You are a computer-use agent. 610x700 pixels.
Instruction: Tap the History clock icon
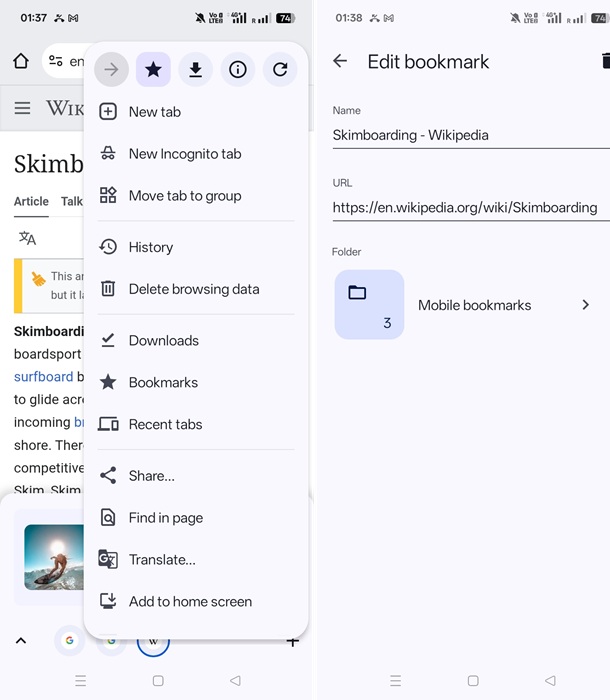coord(108,247)
